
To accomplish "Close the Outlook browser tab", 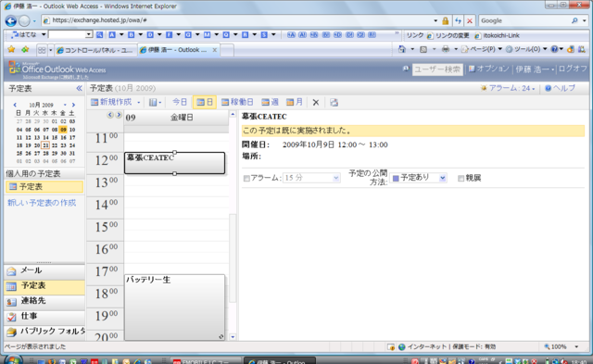I will point(214,50).
